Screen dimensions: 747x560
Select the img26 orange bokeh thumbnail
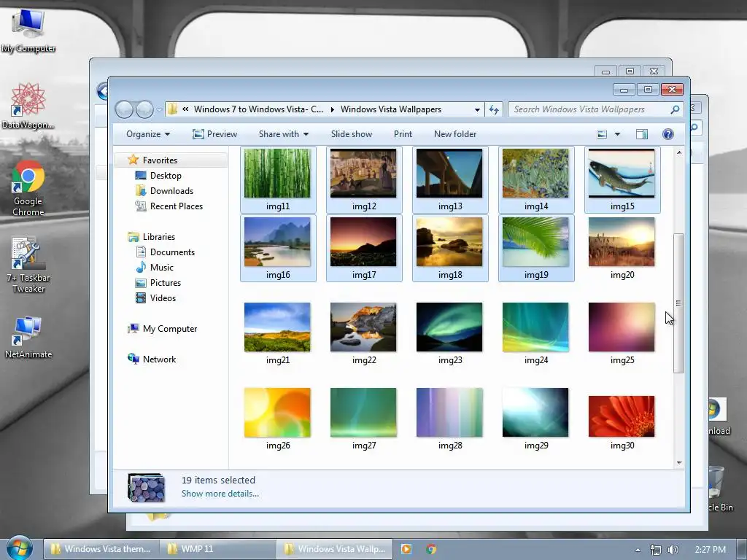pyautogui.click(x=278, y=419)
